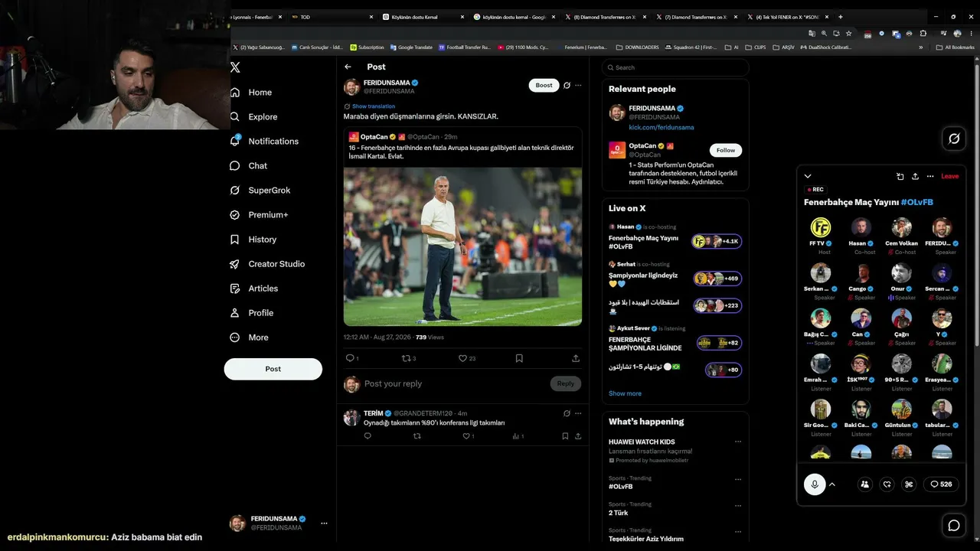Expand microphone options chevron in the Space
The image size is (980, 551).
[x=832, y=484]
